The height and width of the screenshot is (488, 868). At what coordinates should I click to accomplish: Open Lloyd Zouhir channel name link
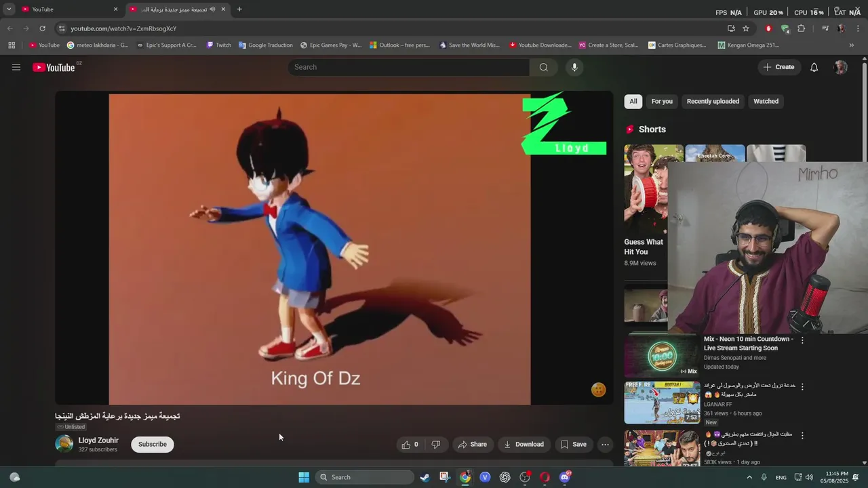click(x=98, y=441)
